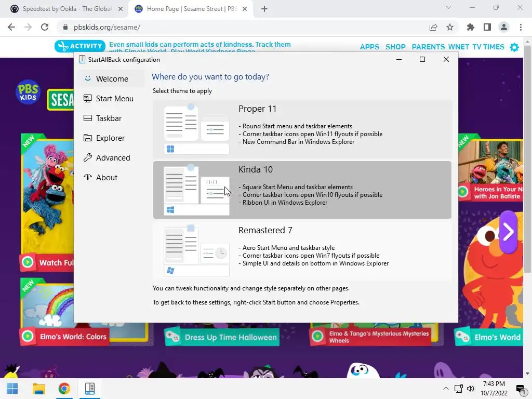The image size is (532, 399).
Task: Apply the Kinda 10 theme
Action: point(302,190)
